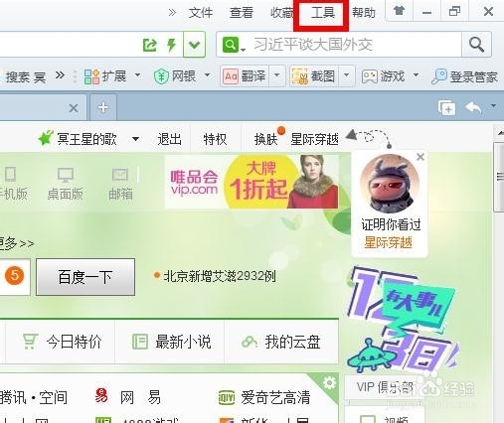Open the search engine selector icon
This screenshot has width=504, height=423.
coord(233,45)
